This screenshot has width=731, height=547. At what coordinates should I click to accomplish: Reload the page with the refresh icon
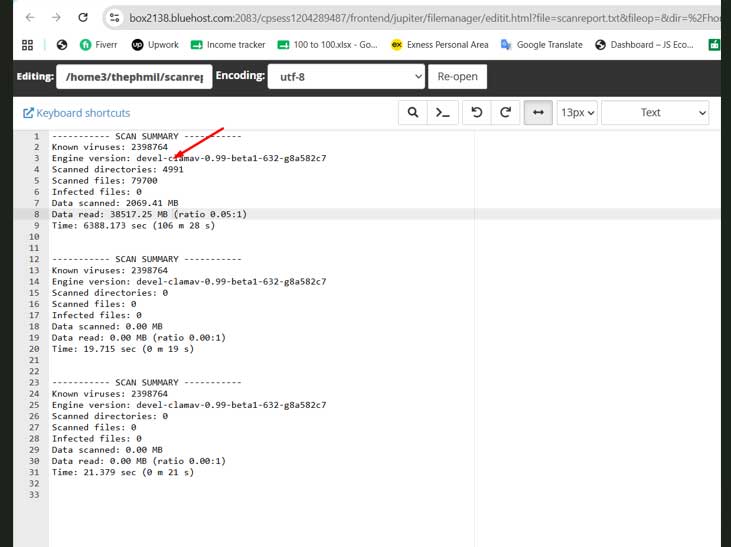pos(83,18)
